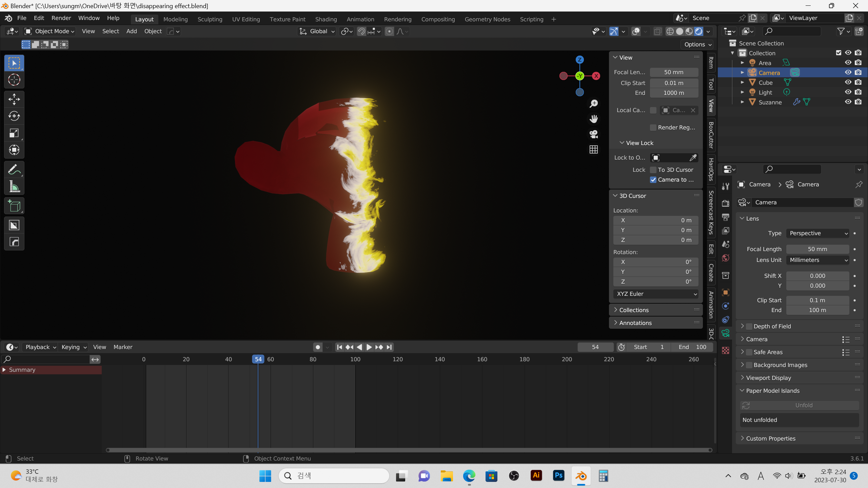Open the Perspective lens type dropdown
Viewport: 868px width, 488px height.
tap(817, 233)
